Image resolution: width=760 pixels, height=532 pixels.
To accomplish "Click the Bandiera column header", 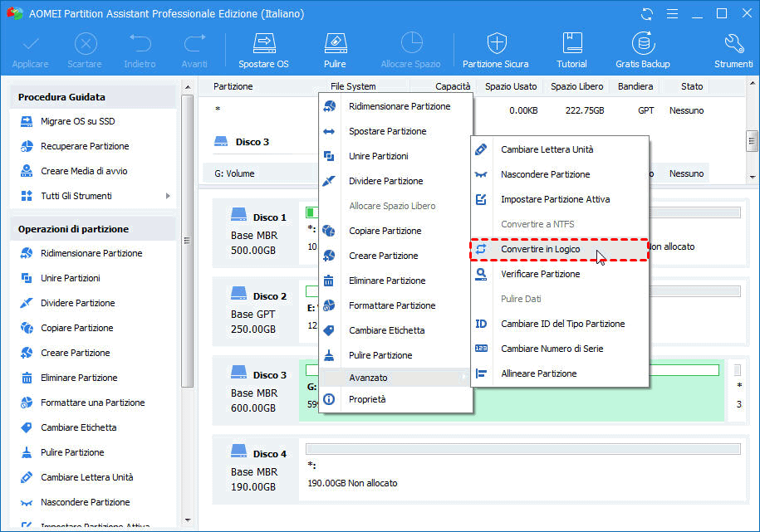I will 635,86.
